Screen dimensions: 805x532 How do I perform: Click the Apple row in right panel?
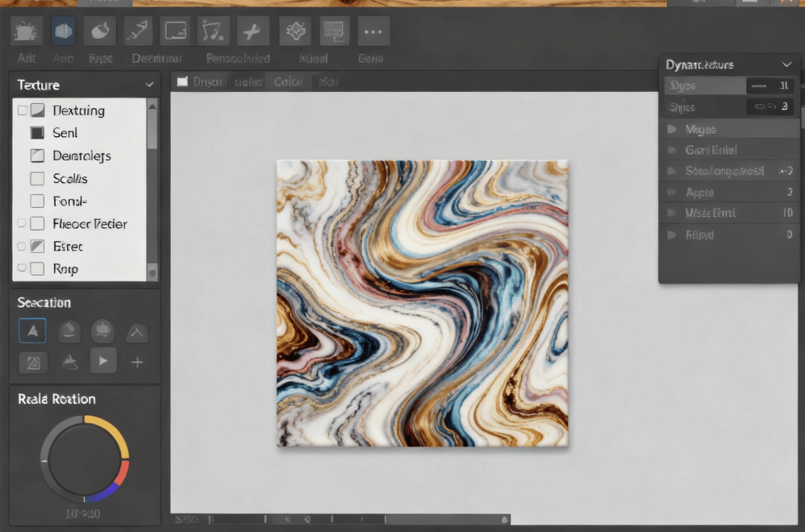699,193
